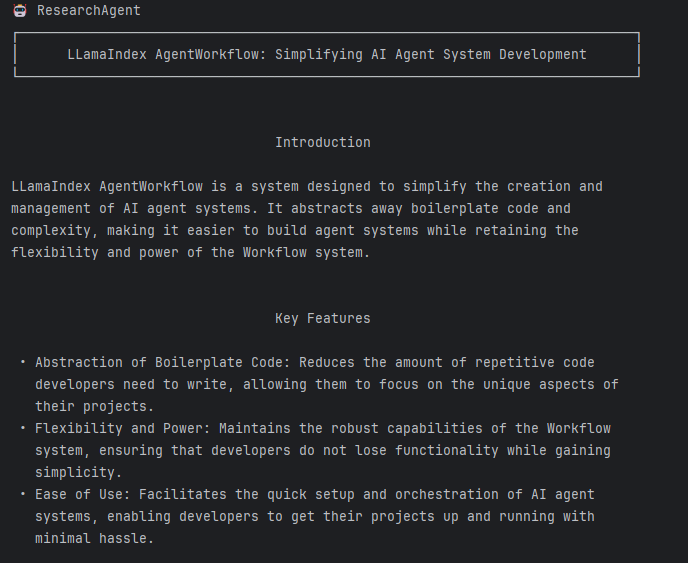Click the line starting "developers need to write"
Image resolution: width=688 pixels, height=563 pixels.
327,384
